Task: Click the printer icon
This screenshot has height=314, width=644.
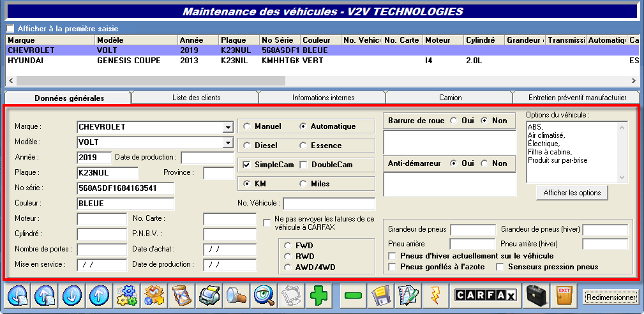Action: 209,295
